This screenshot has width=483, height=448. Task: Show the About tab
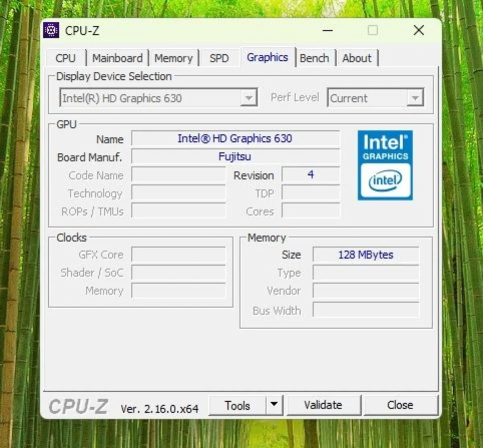tap(357, 58)
